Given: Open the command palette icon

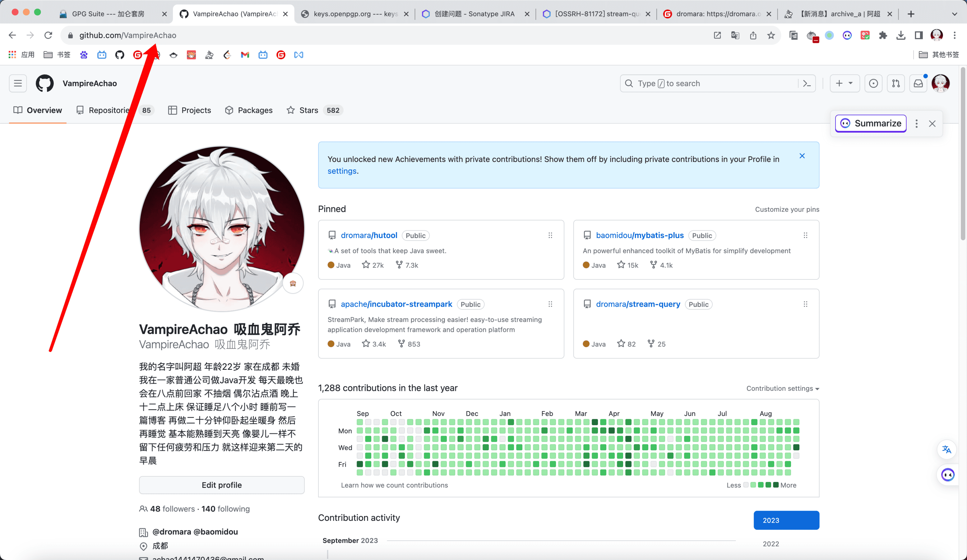Looking at the screenshot, I should (807, 83).
